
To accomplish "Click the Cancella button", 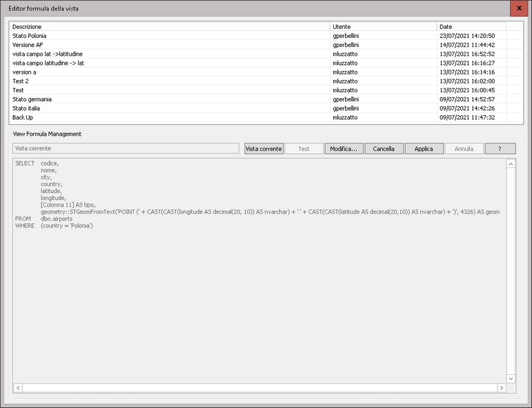I will [384, 149].
